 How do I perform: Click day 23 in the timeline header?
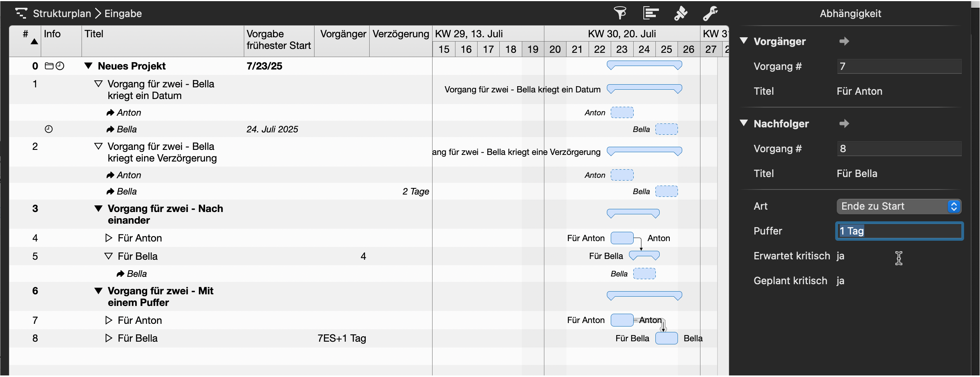(622, 49)
